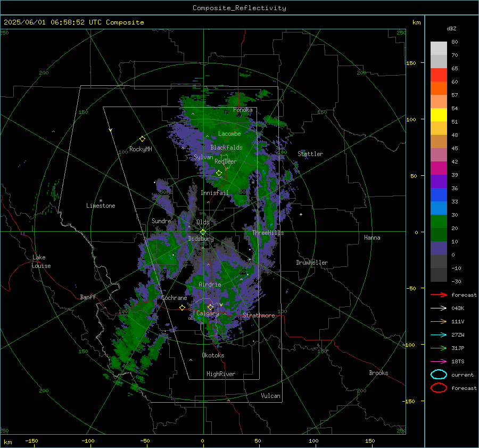Click the HighRiver label on the map

(221, 374)
